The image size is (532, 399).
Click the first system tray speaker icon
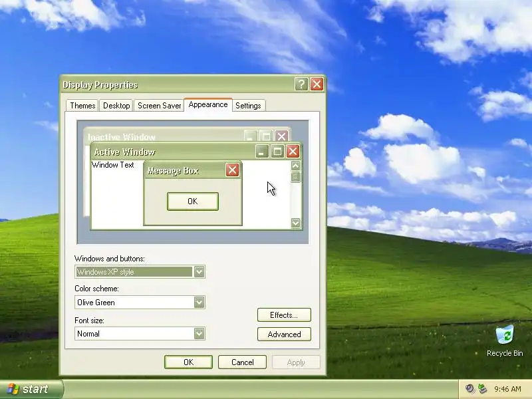(x=469, y=388)
